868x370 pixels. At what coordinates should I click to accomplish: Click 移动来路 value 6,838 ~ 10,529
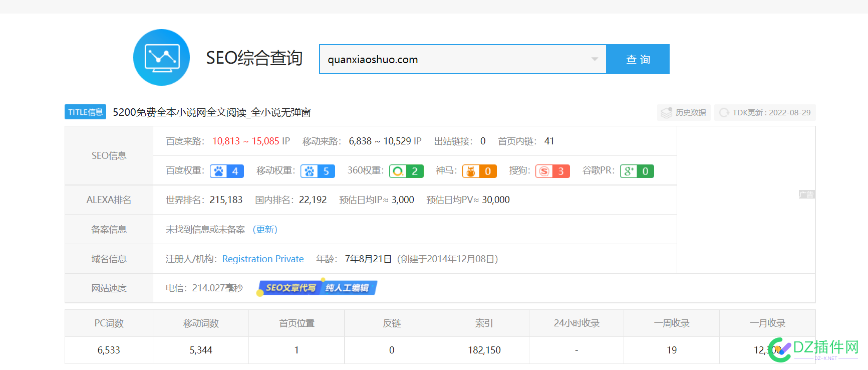pyautogui.click(x=380, y=141)
